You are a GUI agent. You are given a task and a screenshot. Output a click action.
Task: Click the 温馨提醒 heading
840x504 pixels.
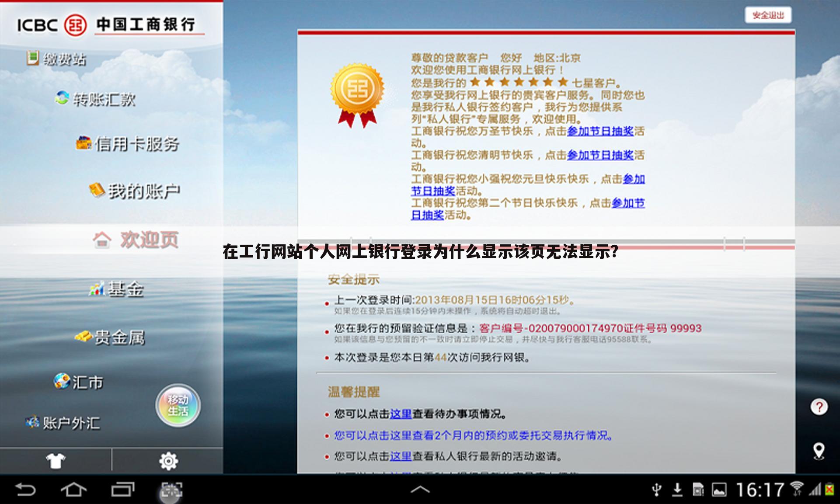(x=354, y=392)
